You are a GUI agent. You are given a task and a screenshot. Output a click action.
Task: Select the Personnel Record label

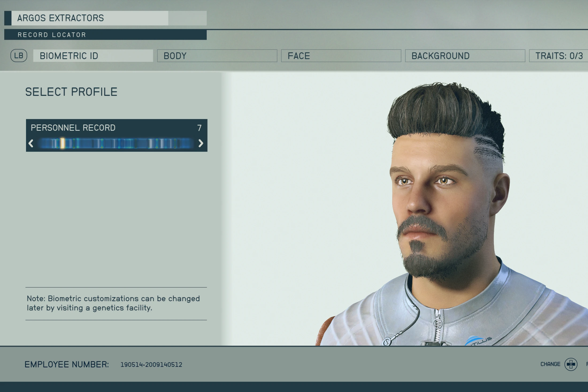pyautogui.click(x=73, y=128)
